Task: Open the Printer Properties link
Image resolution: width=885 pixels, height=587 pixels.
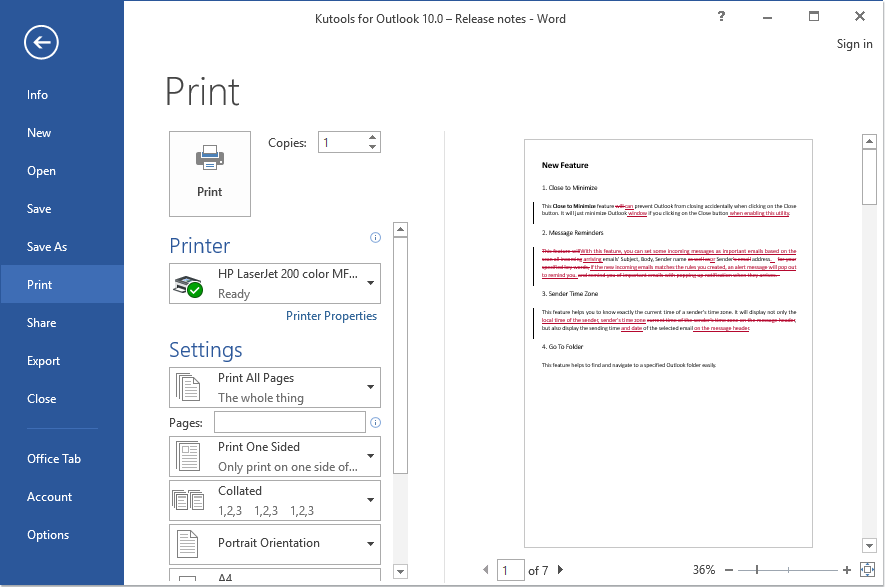Action: click(331, 316)
